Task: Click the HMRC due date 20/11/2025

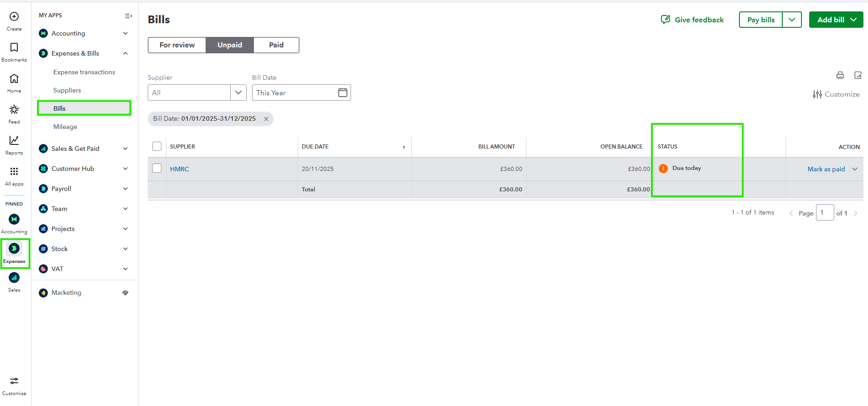Action: [x=318, y=169]
